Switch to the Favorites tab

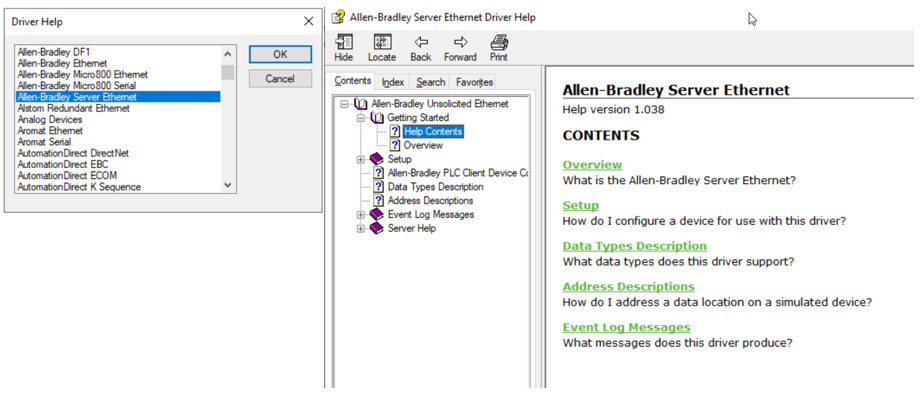474,82
